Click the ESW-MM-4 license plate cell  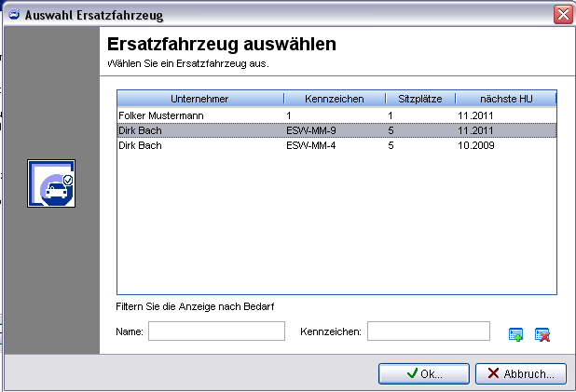pos(311,145)
